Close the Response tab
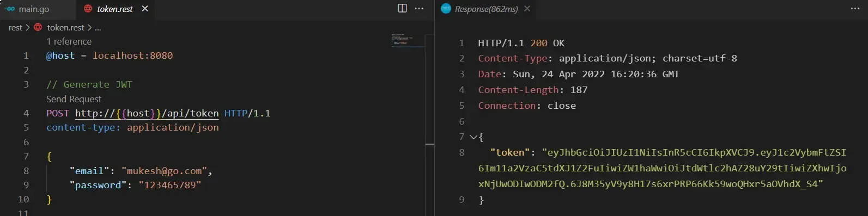This screenshot has width=868, height=216. [527, 9]
